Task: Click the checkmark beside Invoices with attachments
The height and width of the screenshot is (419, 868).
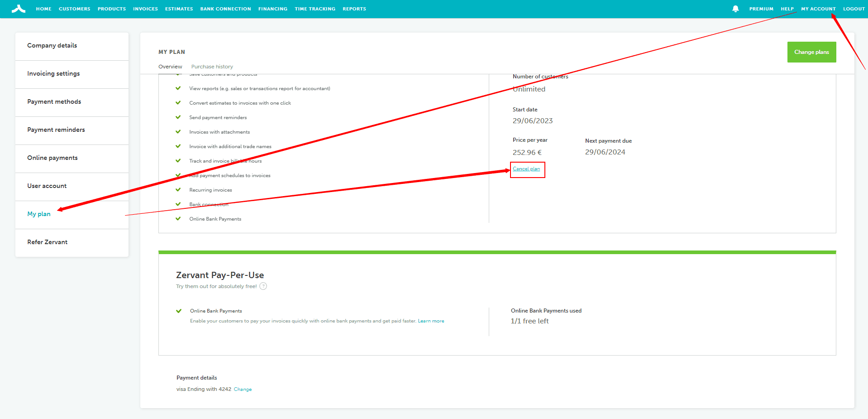Action: tap(178, 132)
